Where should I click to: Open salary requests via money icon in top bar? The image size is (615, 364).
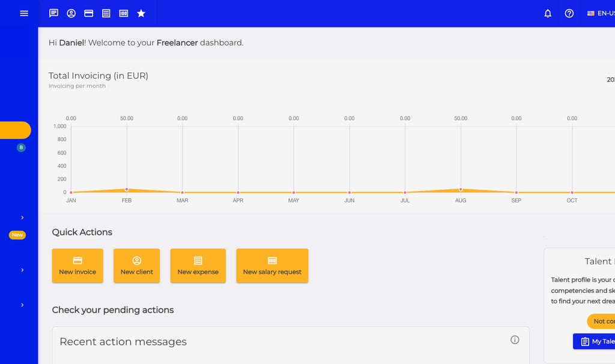point(124,13)
